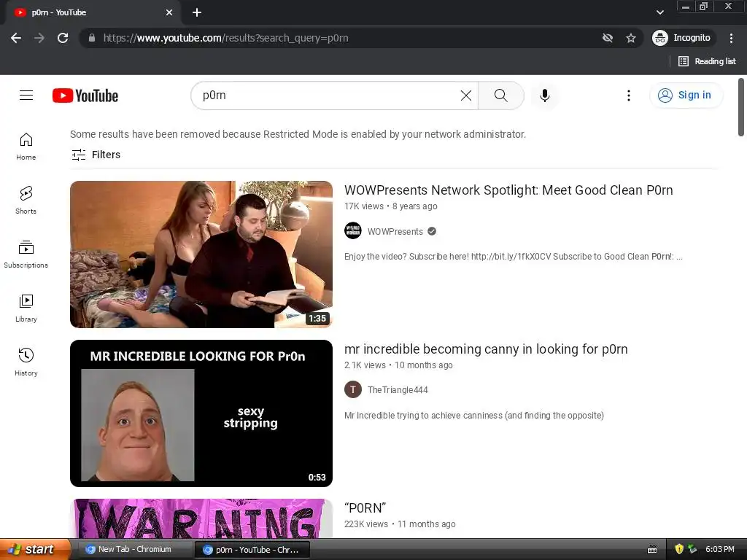Click the YouTube logo
Image resolution: width=747 pixels, height=560 pixels.
[x=85, y=96]
